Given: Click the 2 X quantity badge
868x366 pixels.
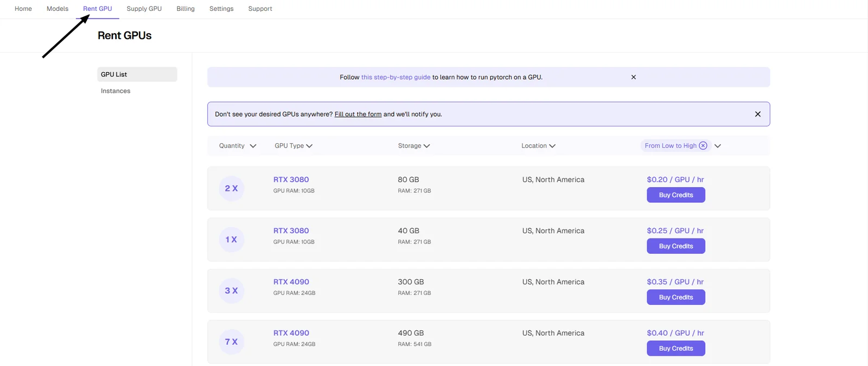Looking at the screenshot, I should click(x=232, y=188).
